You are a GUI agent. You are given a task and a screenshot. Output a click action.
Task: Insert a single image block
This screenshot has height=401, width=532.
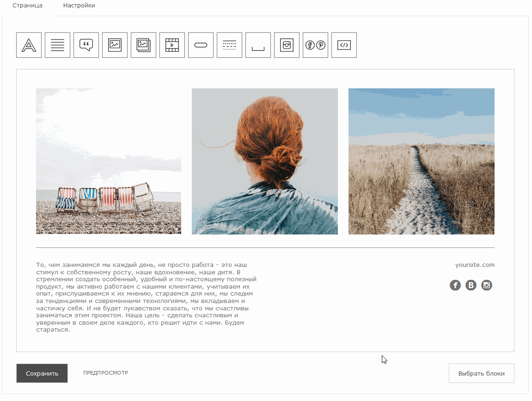(115, 45)
